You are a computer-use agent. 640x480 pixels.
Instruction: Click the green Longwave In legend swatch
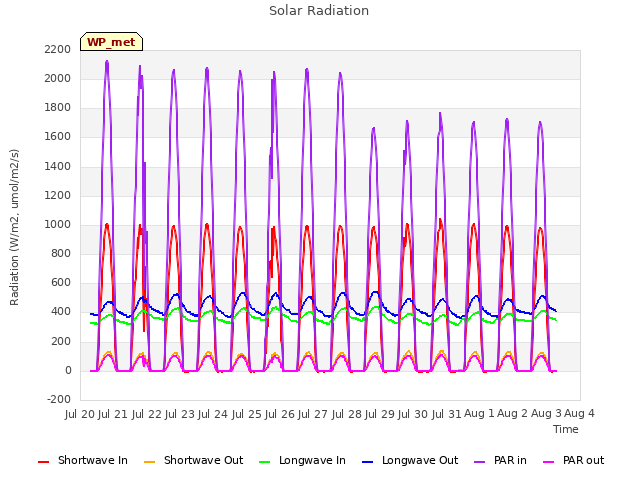point(264,462)
